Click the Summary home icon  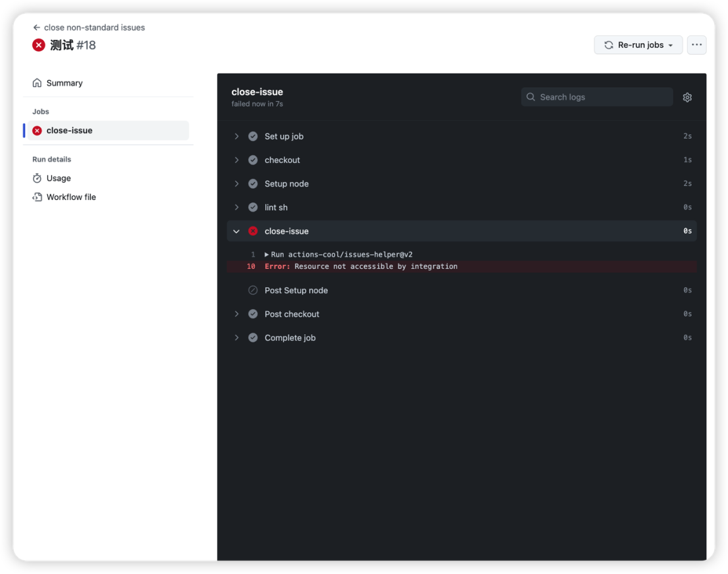pyautogui.click(x=37, y=83)
